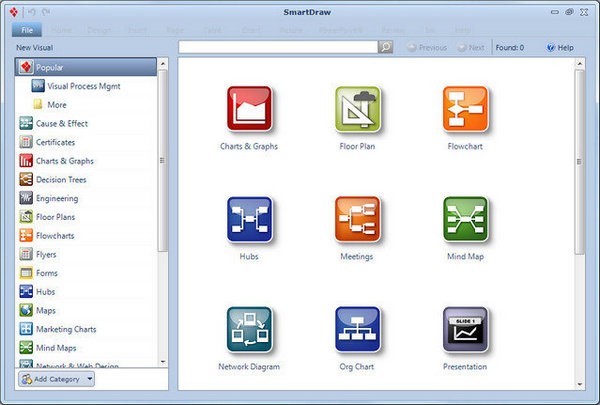The height and width of the screenshot is (405, 600).
Task: Select the Flowchart template icon
Action: [x=465, y=109]
